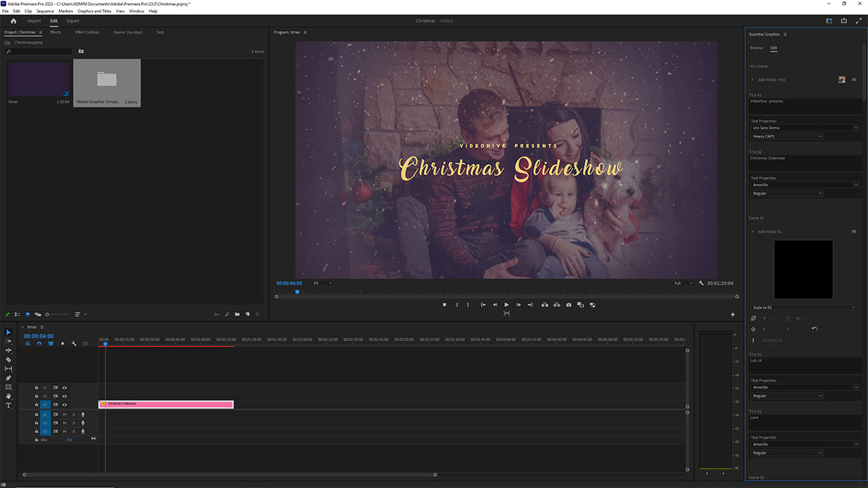868x488 pixels.
Task: Toggle V2 track output eye
Action: tap(64, 396)
